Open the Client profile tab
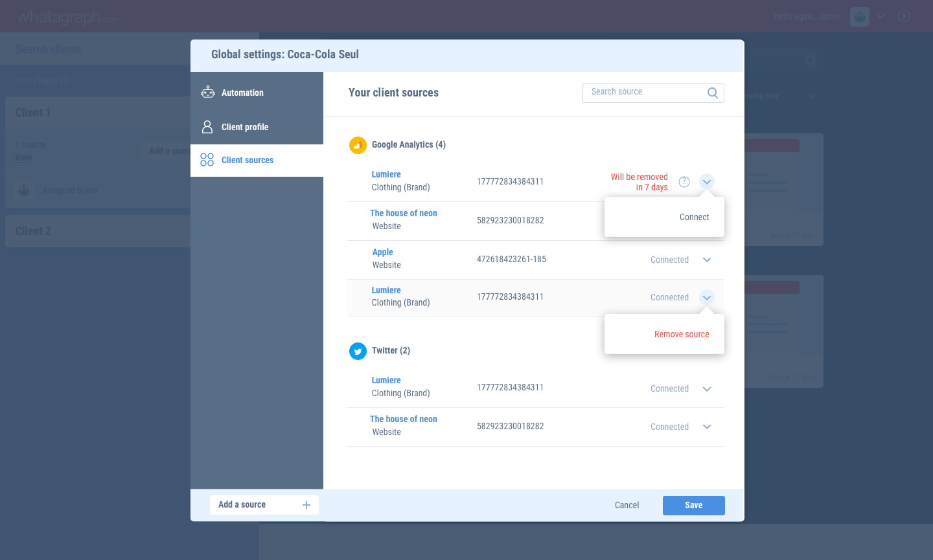This screenshot has height=560, width=933. (257, 127)
